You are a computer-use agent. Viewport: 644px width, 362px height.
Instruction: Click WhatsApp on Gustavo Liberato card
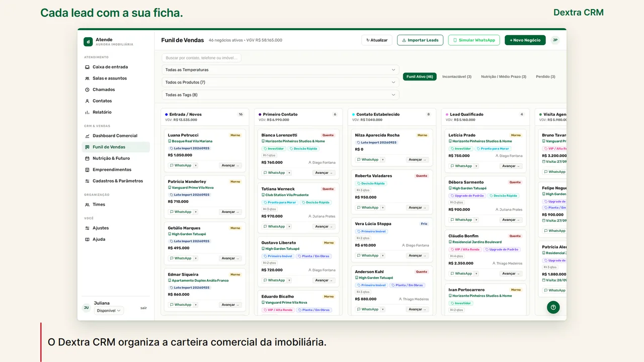point(274,281)
